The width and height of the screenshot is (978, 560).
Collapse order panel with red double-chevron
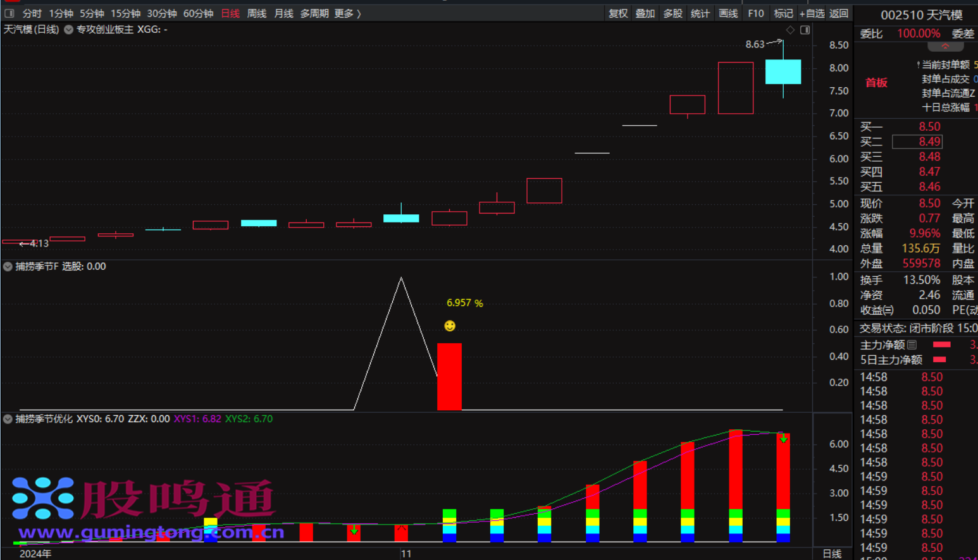click(x=945, y=47)
